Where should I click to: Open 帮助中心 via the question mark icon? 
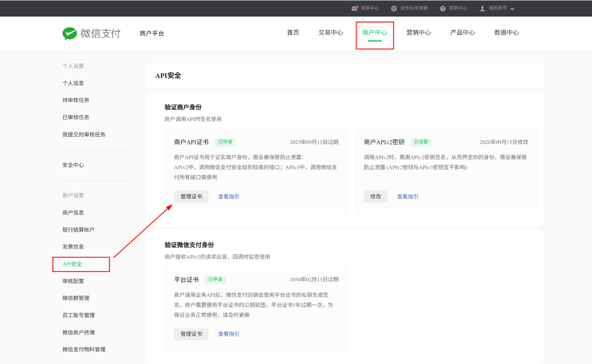443,8
